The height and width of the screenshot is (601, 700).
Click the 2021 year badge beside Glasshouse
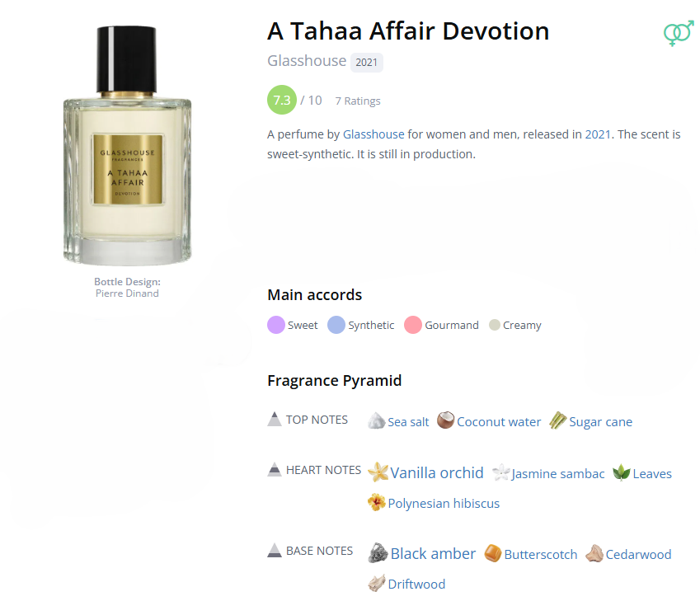coord(367,62)
